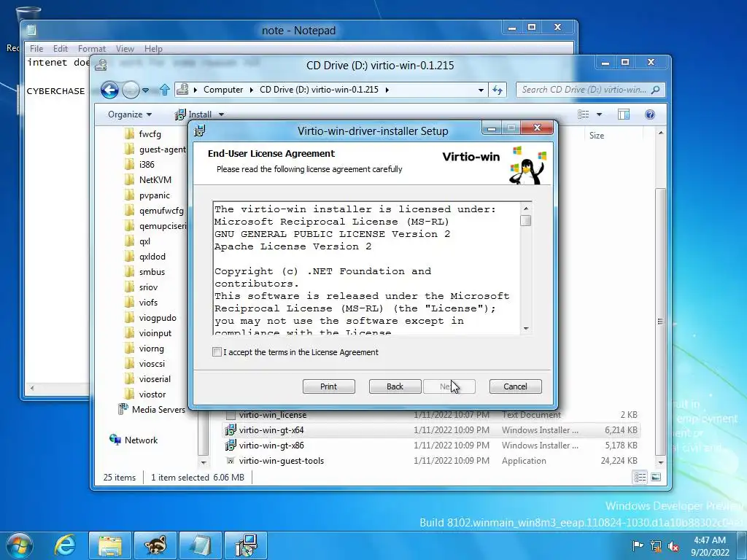Viewport: 747px width, 560px height.
Task: Select the viostor folder
Action: [152, 394]
